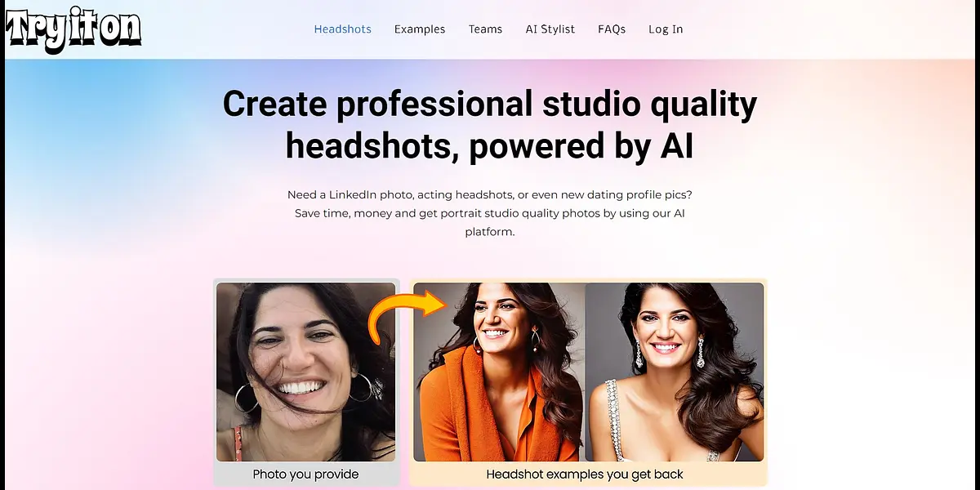Select the original windswept selfie photo
Image resolution: width=980 pixels, height=490 pixels.
pos(305,372)
